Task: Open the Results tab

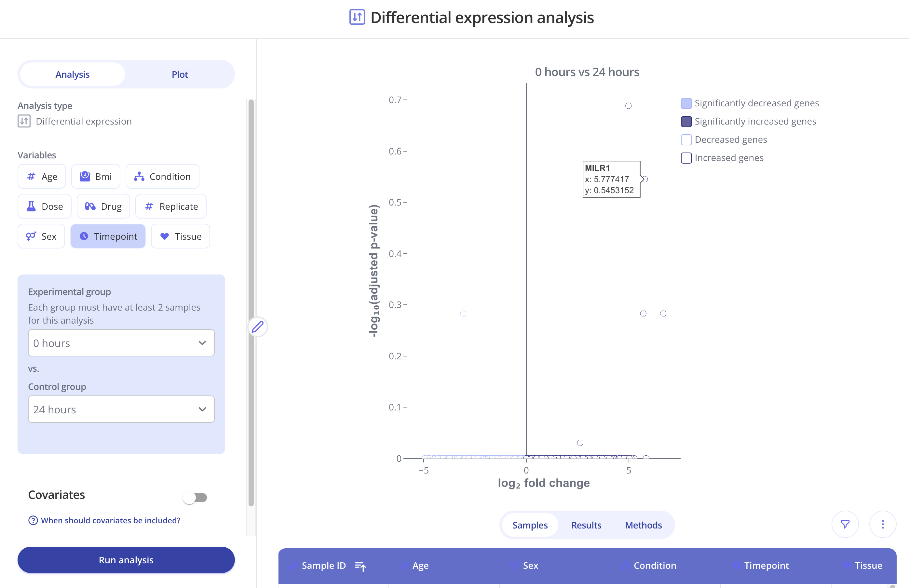Action: [x=586, y=525]
